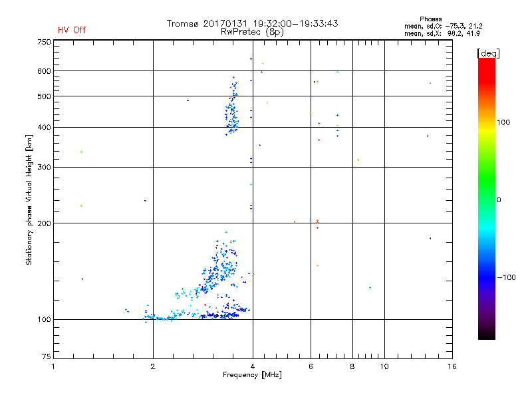Screen dimensions: 532x399
Task: Click the '[deg]' colorbar unit label
Action: [488, 53]
